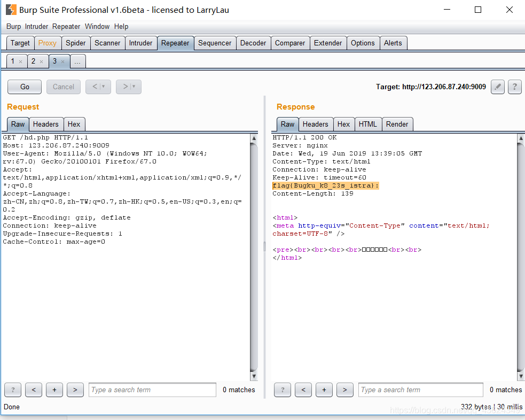This screenshot has height=420, width=525.
Task: Open the history forward dropdown button
Action: [129, 87]
